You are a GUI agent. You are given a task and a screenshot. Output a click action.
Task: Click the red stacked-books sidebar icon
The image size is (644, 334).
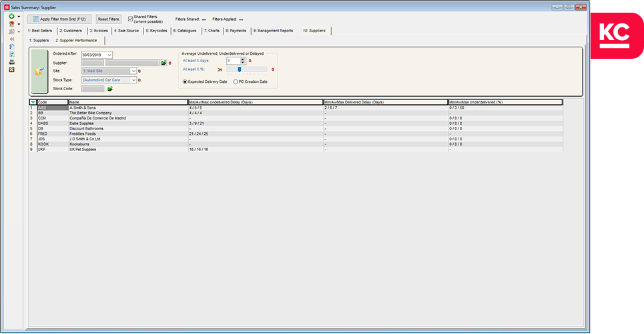pos(11,24)
